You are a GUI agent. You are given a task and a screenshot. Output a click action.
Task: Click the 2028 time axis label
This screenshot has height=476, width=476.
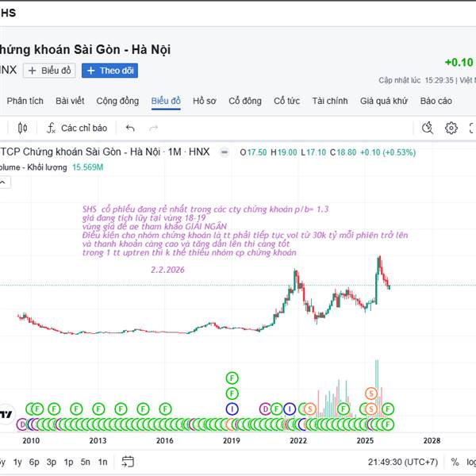432,440
